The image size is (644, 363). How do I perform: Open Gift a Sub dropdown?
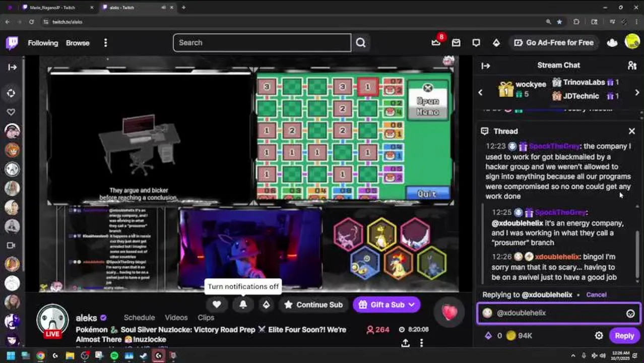(387, 305)
